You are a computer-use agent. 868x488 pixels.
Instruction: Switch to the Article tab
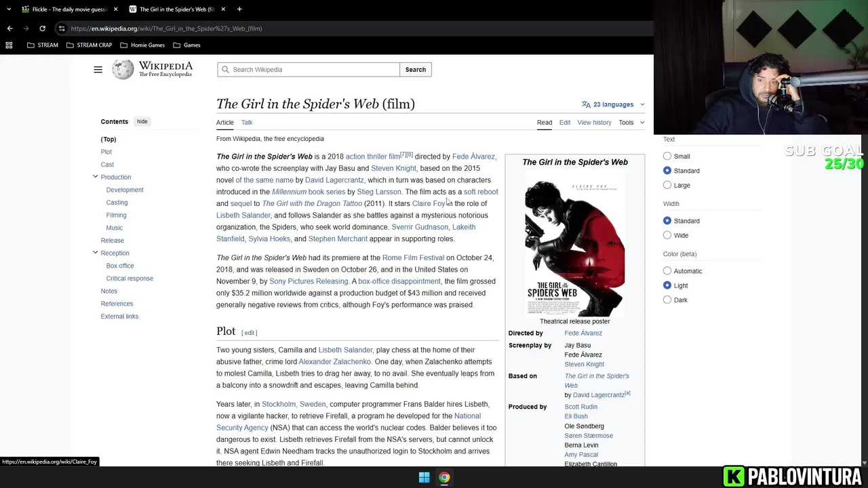pos(224,123)
